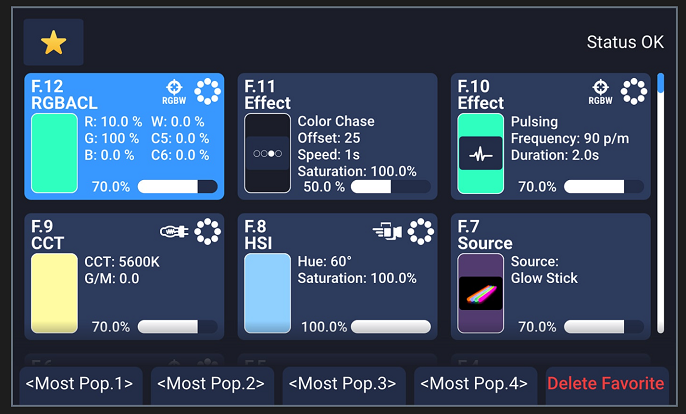Click the dotted ring icon on F.12
686x414 pixels.
(207, 91)
